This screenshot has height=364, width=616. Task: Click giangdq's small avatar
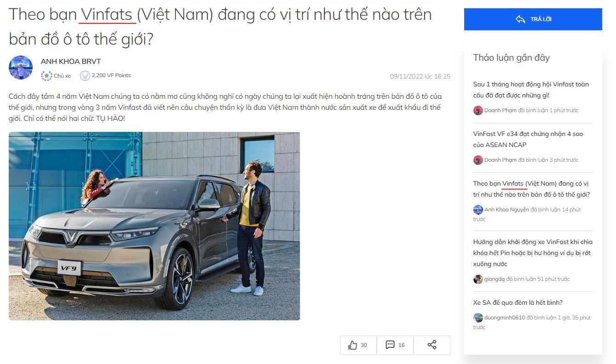coord(478,279)
